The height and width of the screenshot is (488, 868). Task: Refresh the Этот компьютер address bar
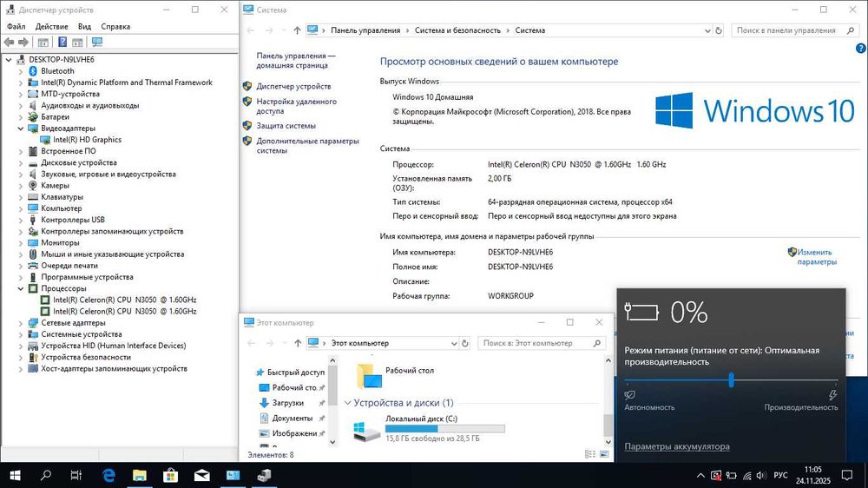(x=465, y=344)
